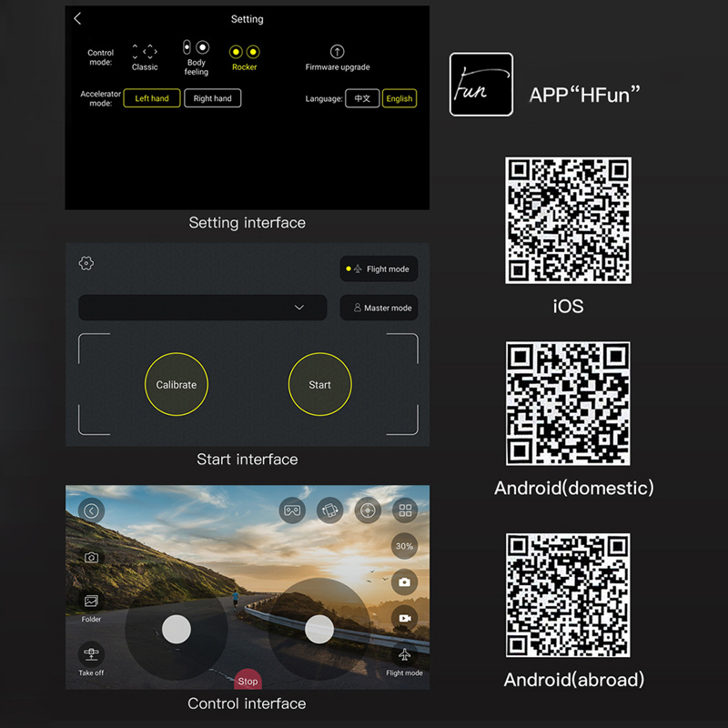Click back arrow in Control interface
The height and width of the screenshot is (728, 728).
(92, 511)
